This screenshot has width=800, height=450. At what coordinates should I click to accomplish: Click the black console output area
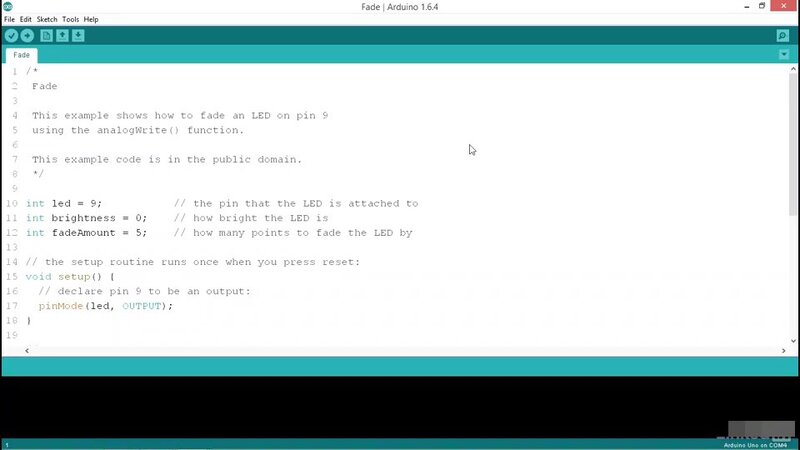point(400,407)
